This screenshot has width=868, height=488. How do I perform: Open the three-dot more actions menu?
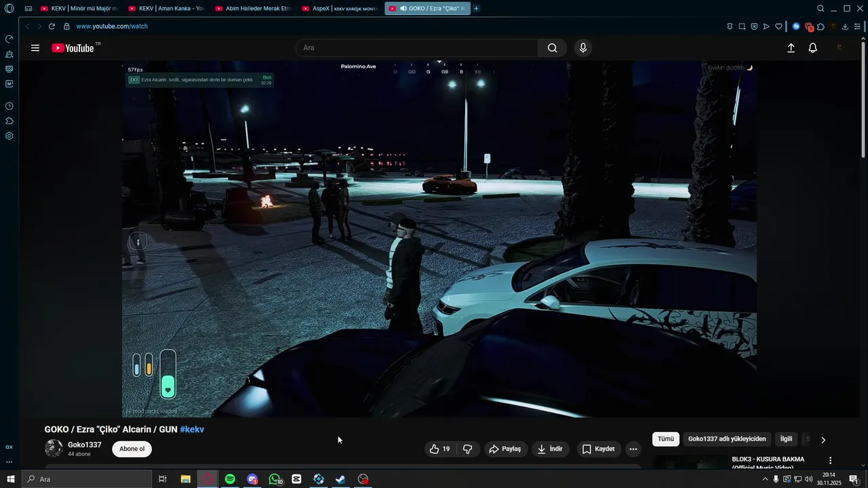tap(633, 449)
